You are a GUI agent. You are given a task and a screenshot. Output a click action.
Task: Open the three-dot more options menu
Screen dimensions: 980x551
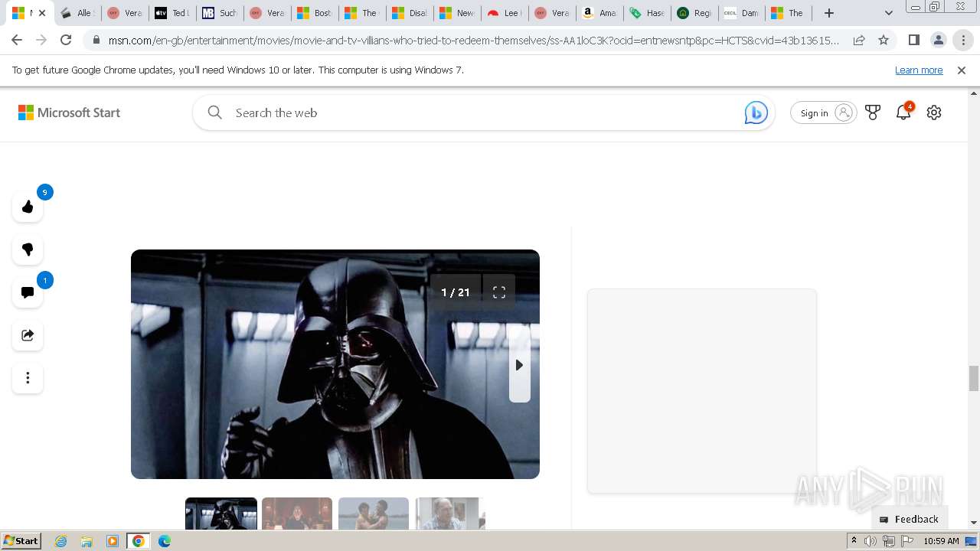28,378
